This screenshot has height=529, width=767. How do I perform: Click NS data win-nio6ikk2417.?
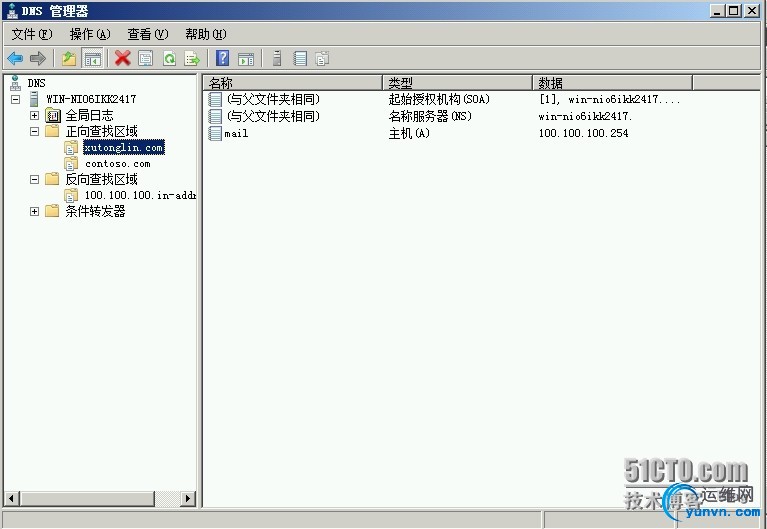tap(586, 116)
